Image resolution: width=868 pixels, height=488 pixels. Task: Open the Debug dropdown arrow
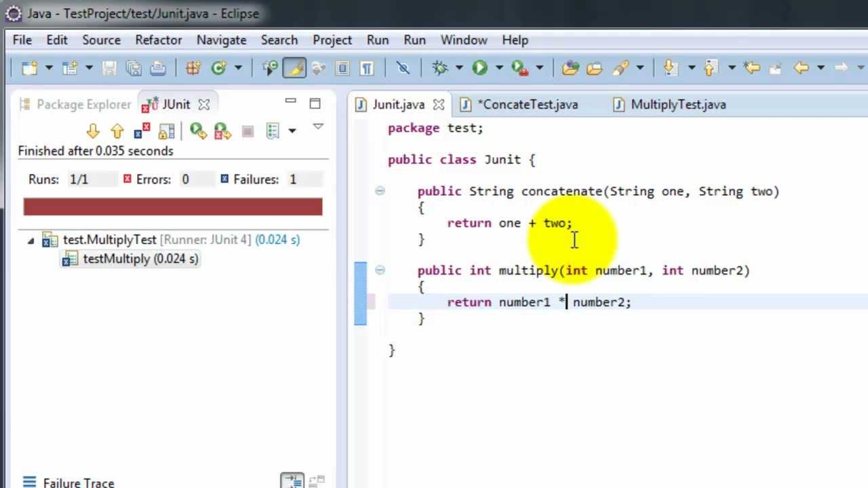(459, 68)
